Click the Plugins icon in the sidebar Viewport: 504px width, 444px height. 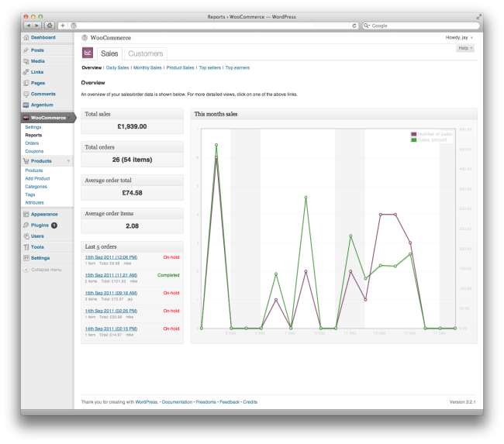click(26, 225)
